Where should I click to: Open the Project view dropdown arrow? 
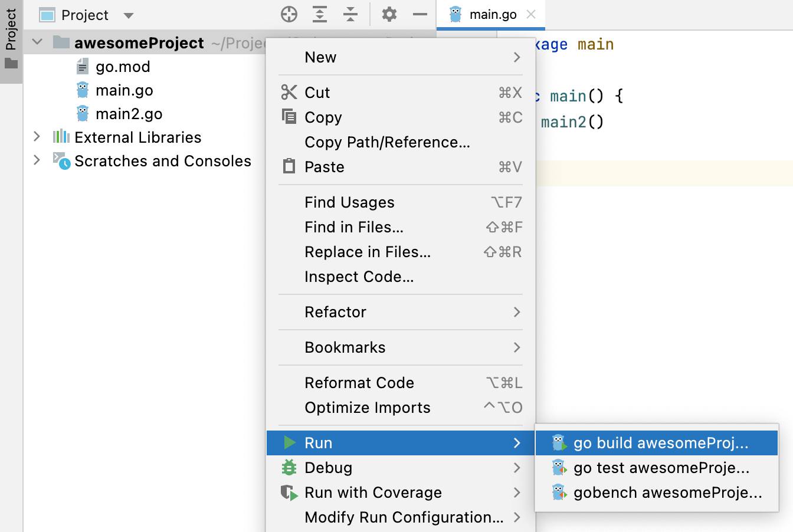(x=129, y=15)
